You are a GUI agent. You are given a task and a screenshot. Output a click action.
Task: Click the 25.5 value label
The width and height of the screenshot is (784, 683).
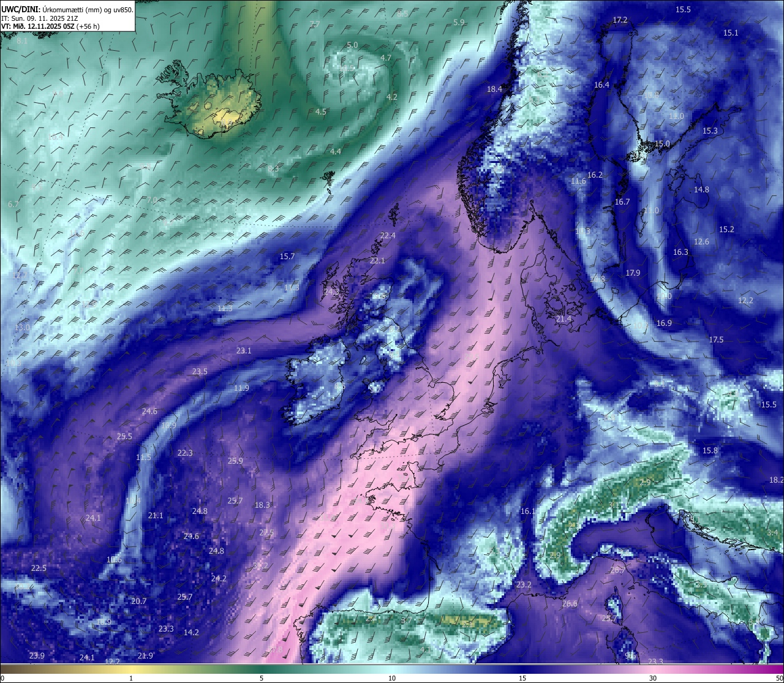click(124, 437)
